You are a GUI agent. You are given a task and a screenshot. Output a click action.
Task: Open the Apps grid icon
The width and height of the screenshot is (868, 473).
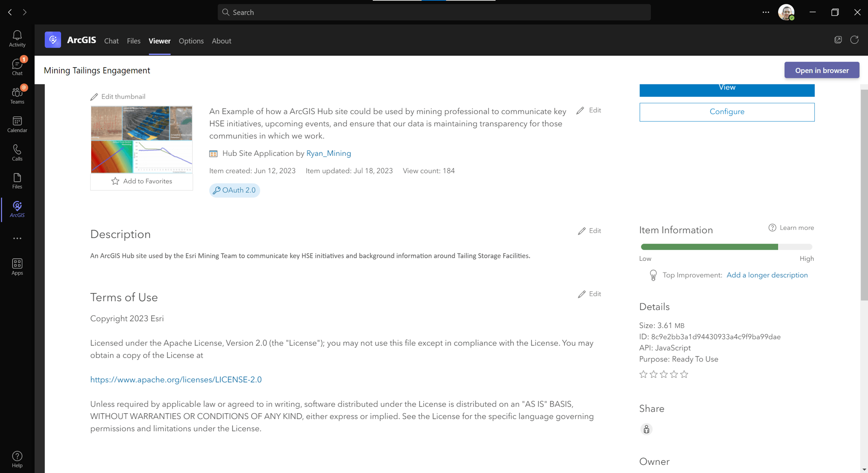[17, 266]
